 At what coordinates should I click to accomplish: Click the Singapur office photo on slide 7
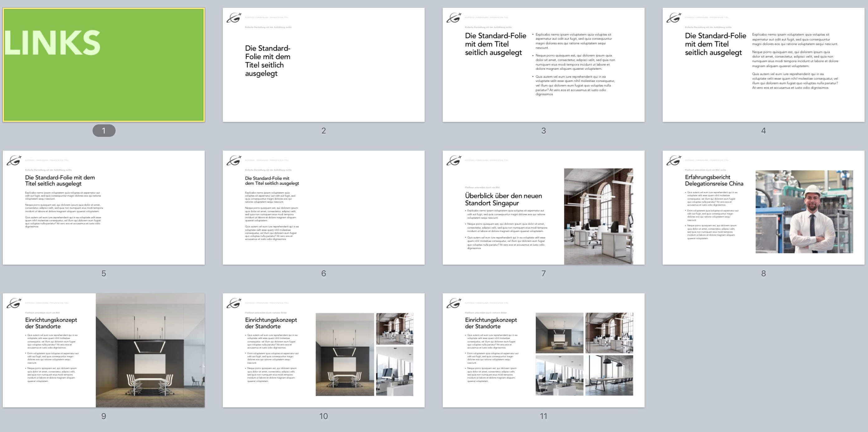599,216
